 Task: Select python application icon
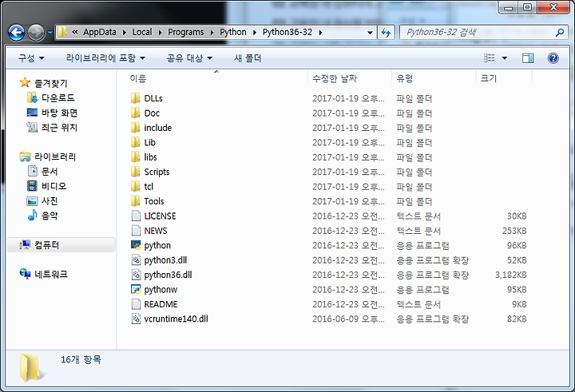click(136, 245)
